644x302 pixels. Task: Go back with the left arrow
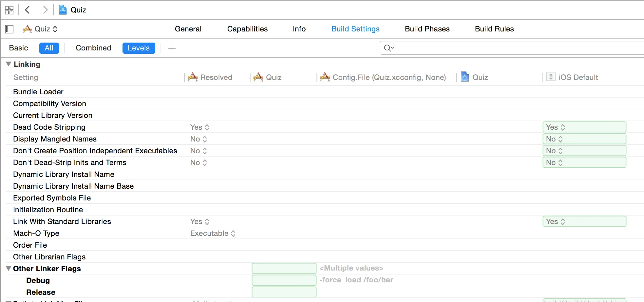pos(28,10)
